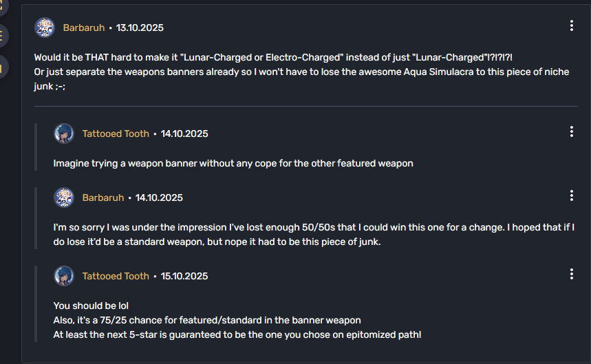Click Barbaruh's avatar on the 14.10.2025 reply
591x364 pixels.
[64, 197]
